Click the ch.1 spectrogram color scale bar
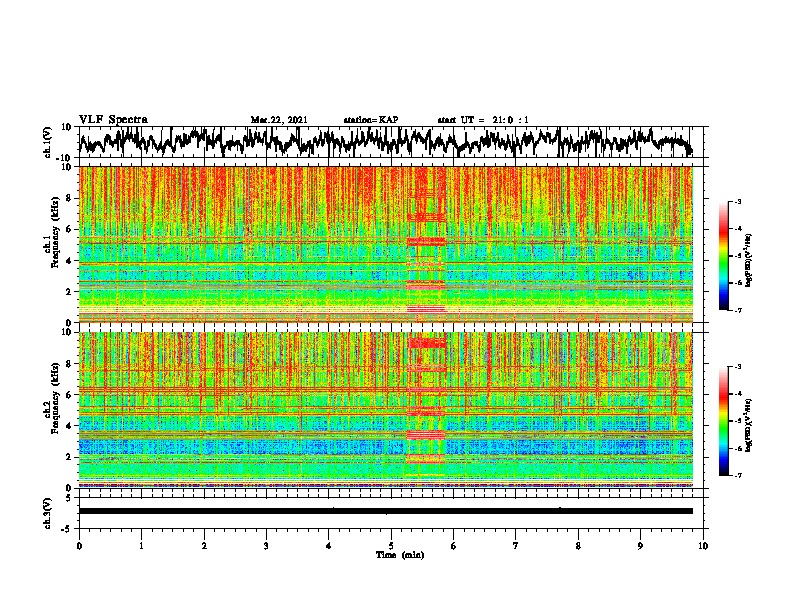Viewport: 792px width, 612px height. click(723, 256)
